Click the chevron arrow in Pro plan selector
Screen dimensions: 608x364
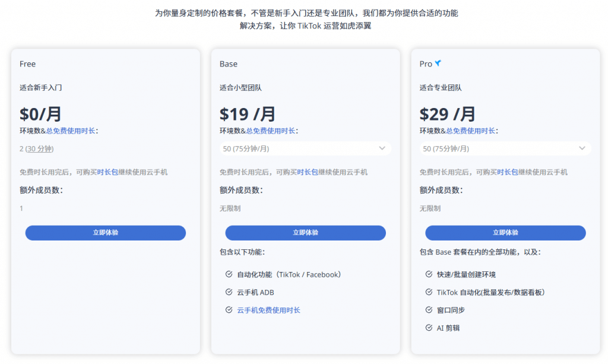tap(582, 148)
